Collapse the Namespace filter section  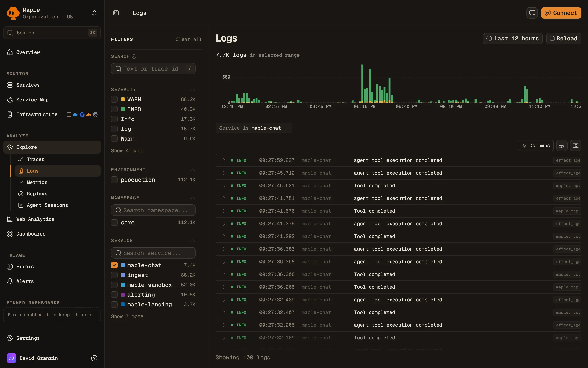193,198
